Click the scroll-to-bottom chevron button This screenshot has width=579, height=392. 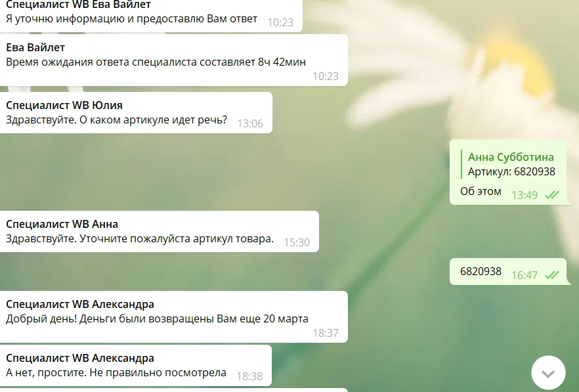coord(548,373)
